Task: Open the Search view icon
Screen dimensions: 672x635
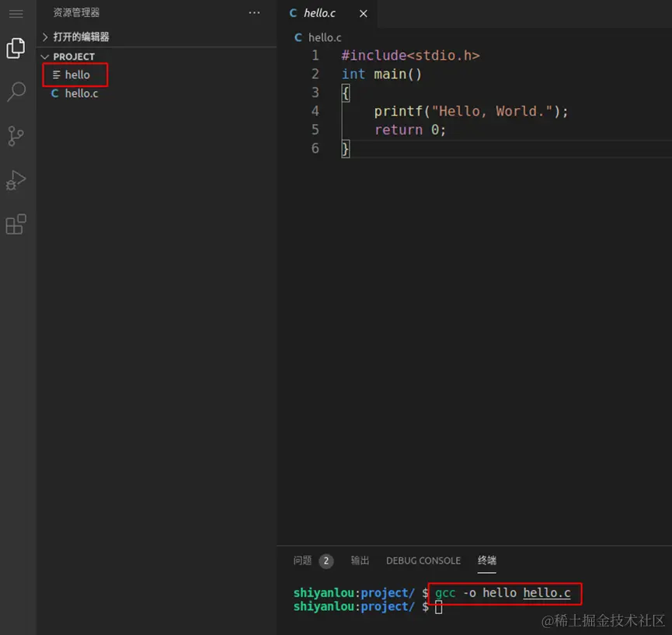Action: (16, 92)
